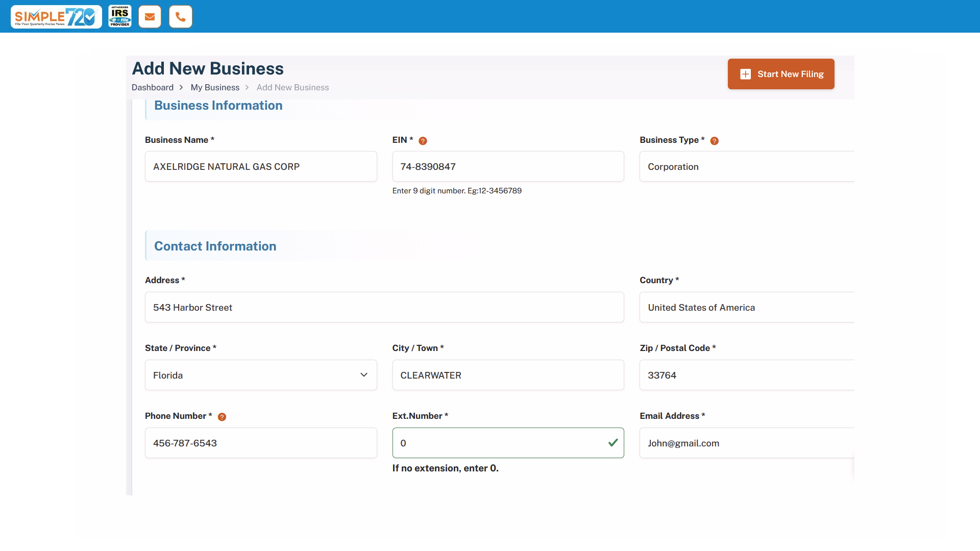The width and height of the screenshot is (980, 551).
Task: Click 'Enter 9 digit number' hint text
Action: [x=457, y=191]
